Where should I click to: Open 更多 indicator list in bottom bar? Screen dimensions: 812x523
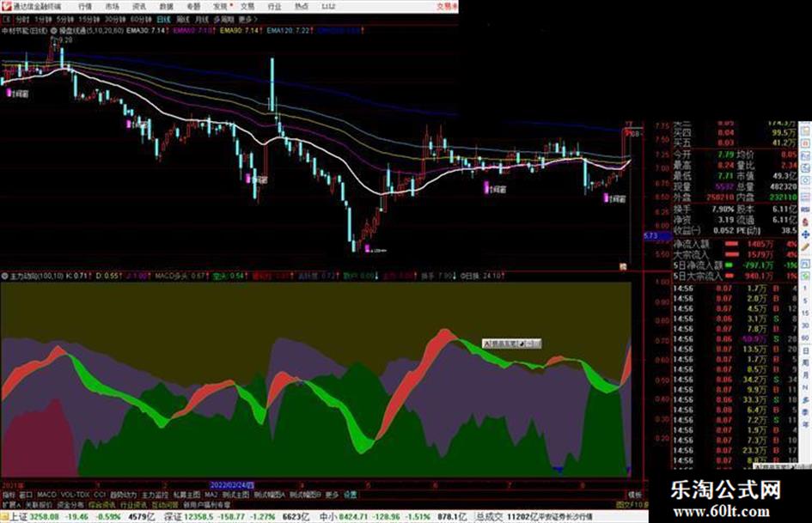[x=332, y=495]
